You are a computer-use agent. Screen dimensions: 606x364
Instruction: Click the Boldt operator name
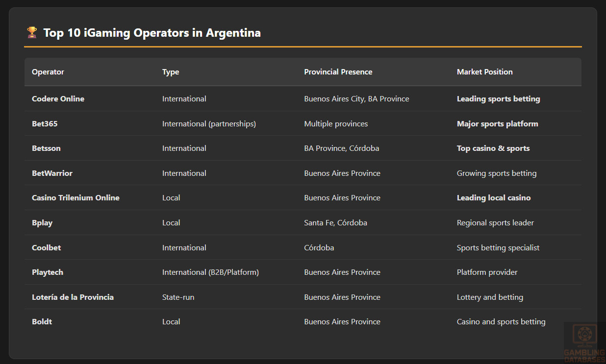42,322
